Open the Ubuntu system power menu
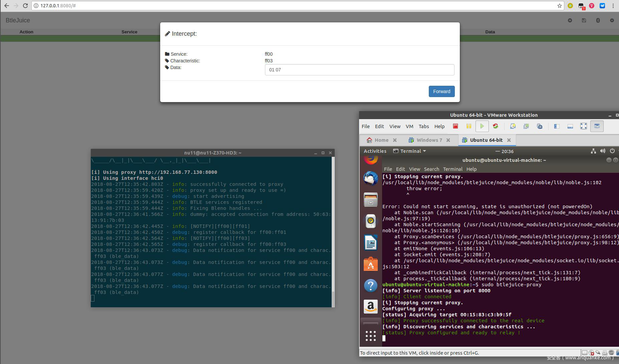 [612, 151]
